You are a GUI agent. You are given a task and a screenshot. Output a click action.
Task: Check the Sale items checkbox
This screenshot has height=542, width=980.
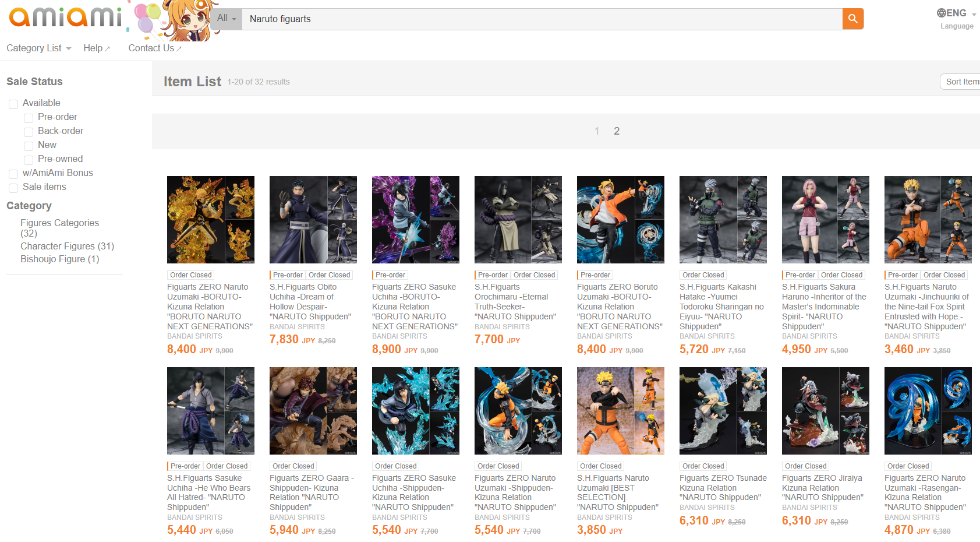(x=13, y=188)
